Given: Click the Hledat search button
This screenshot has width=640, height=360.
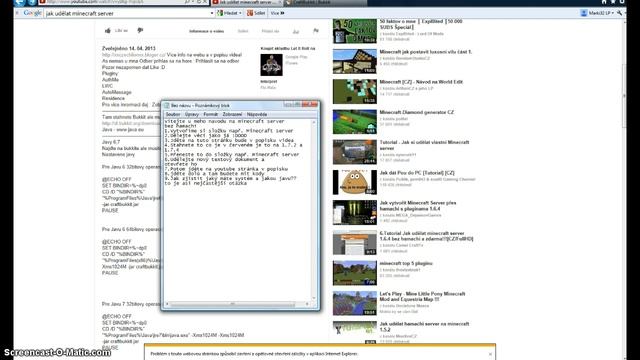Looking at the screenshot, I should tap(227, 13).
